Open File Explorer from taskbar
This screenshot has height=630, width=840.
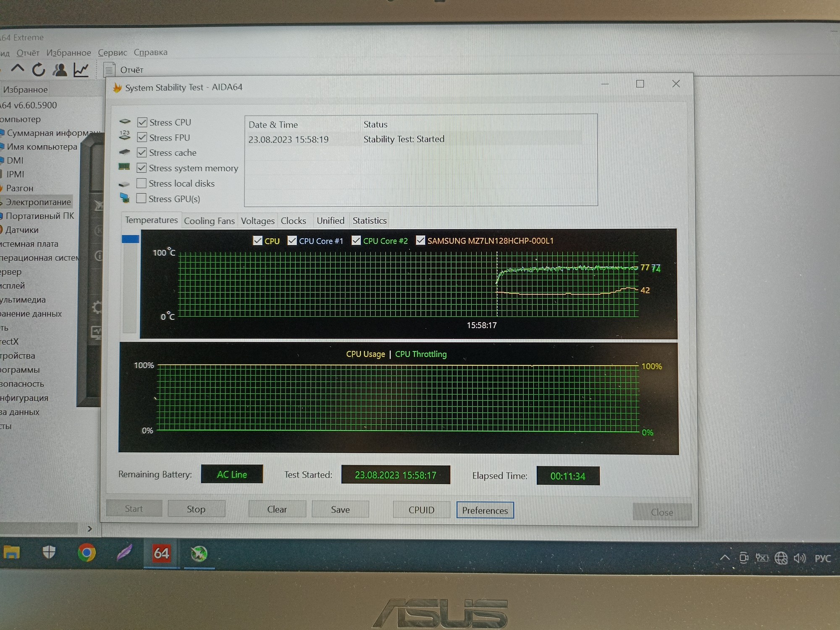[x=11, y=553]
